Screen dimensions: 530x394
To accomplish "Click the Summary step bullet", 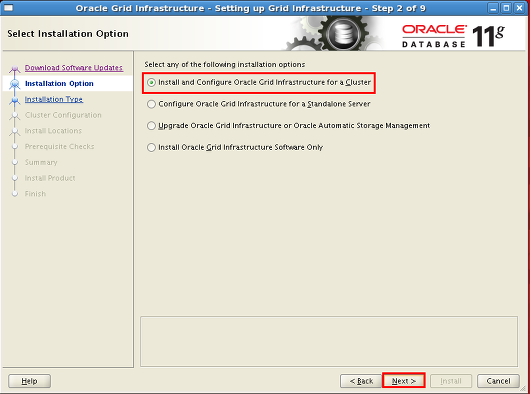I will [15, 163].
